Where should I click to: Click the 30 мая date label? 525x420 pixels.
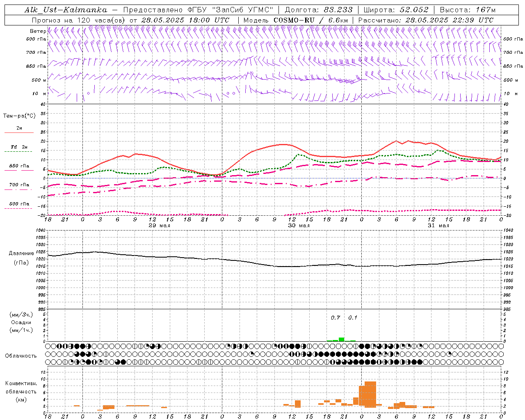(x=299, y=226)
